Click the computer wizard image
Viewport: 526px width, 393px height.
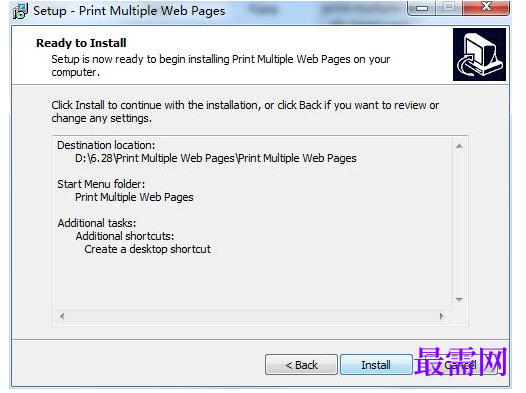[479, 54]
